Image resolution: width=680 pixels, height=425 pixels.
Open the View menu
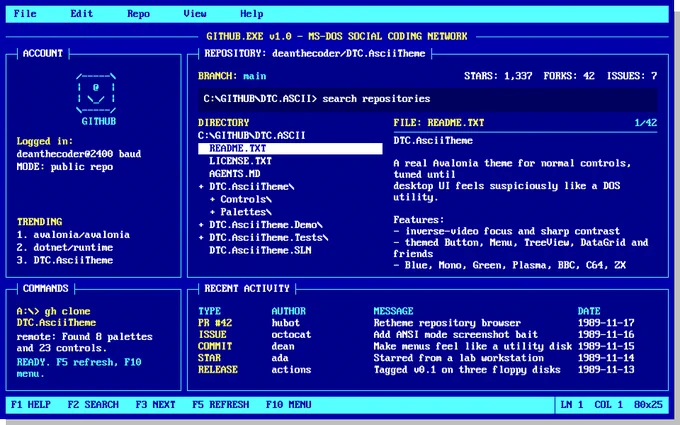[195, 14]
